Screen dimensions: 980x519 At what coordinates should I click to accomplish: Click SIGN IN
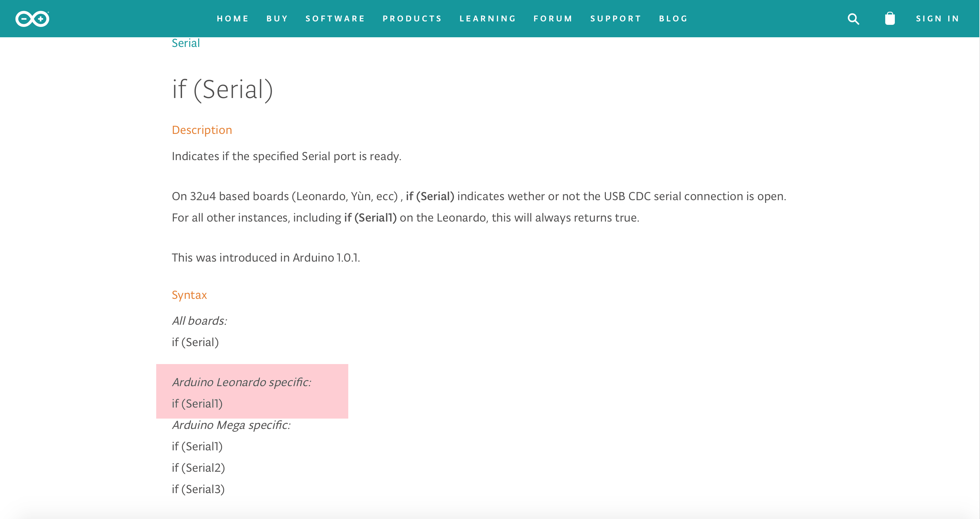click(937, 18)
